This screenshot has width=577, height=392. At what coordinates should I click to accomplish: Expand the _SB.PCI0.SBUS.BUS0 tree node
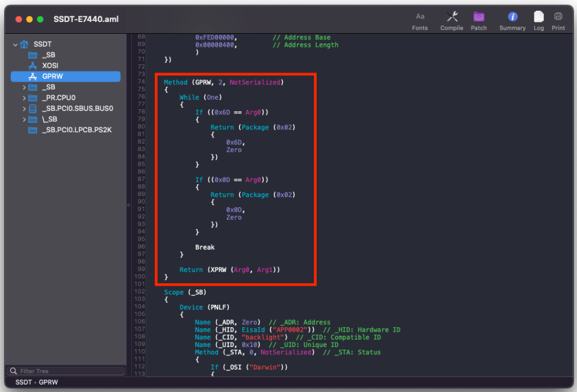[x=24, y=109]
